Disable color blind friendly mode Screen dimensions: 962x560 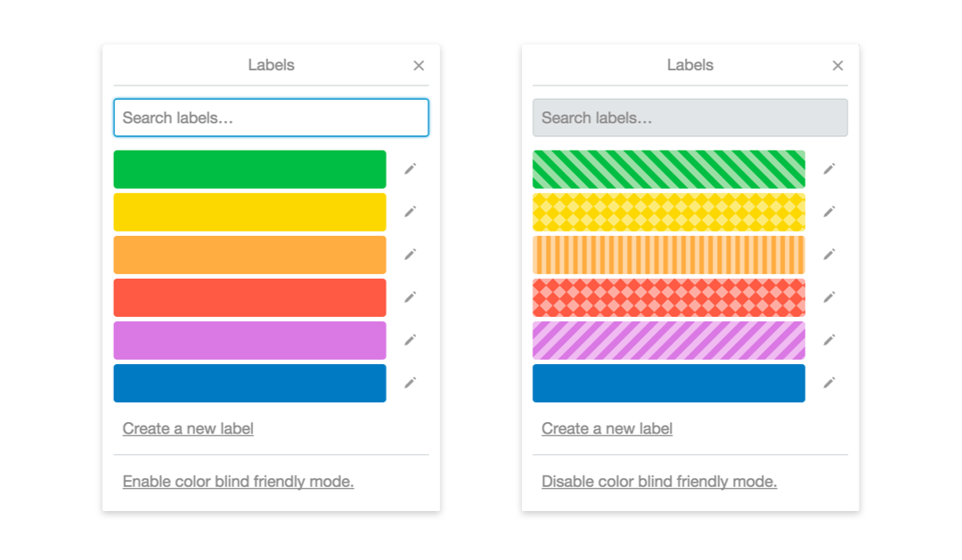point(659,482)
